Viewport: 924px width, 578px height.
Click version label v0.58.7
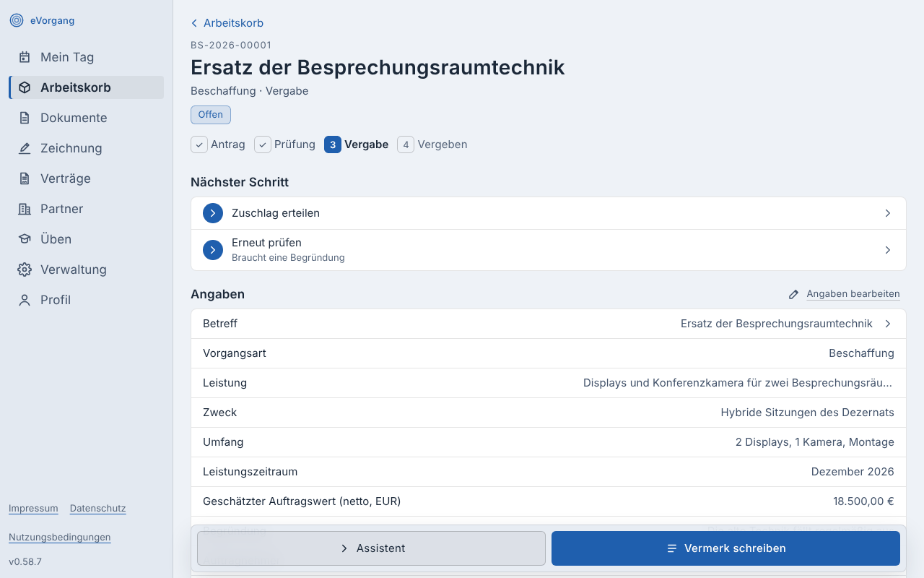point(25,561)
